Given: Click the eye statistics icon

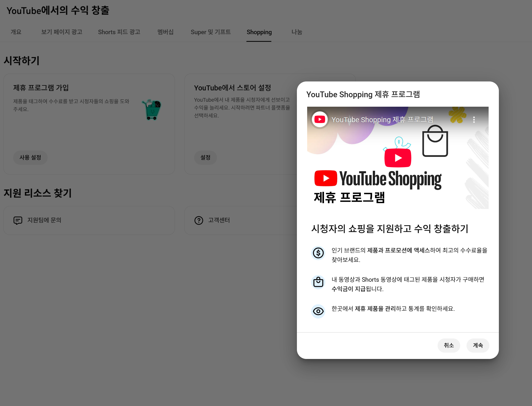Looking at the screenshot, I should point(318,311).
